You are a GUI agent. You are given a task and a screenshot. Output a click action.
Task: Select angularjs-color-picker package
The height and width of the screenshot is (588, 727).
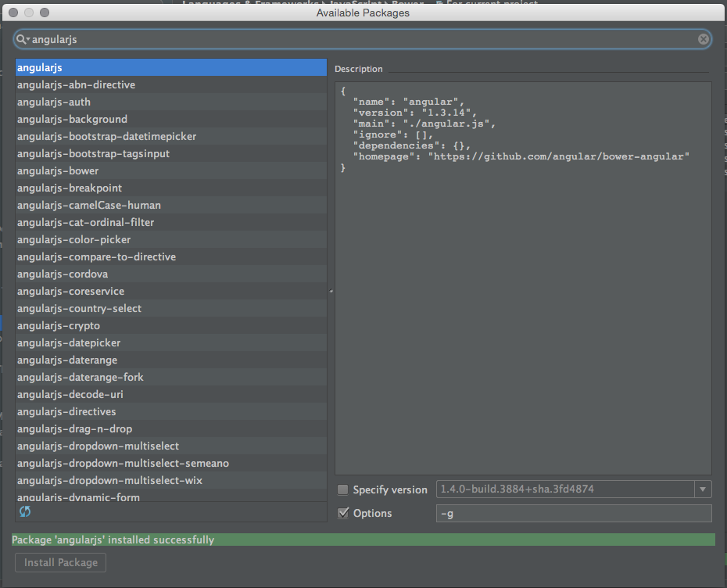(x=171, y=239)
